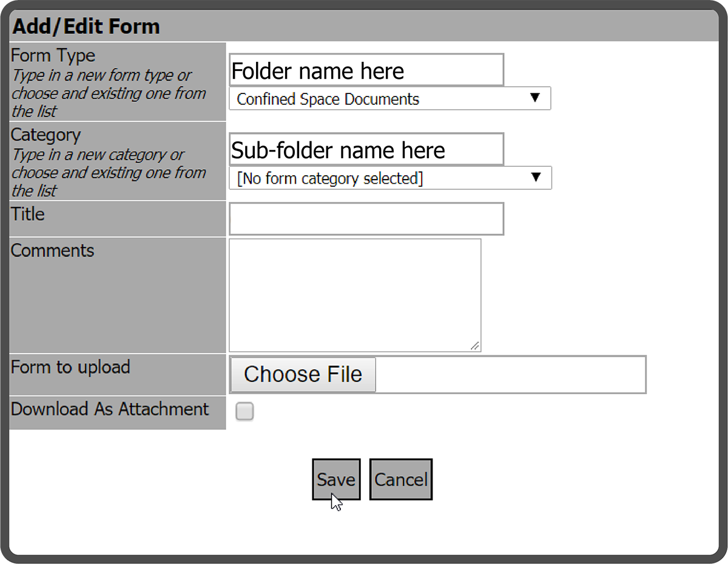Image resolution: width=728 pixels, height=564 pixels.
Task: Click the Form to upload label
Action: click(x=70, y=368)
